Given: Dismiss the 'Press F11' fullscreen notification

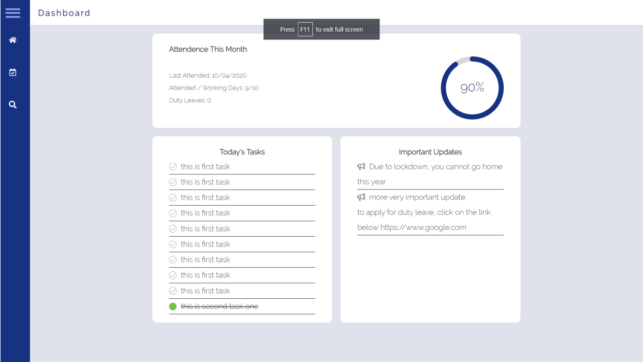Looking at the screenshot, I should 321,29.
